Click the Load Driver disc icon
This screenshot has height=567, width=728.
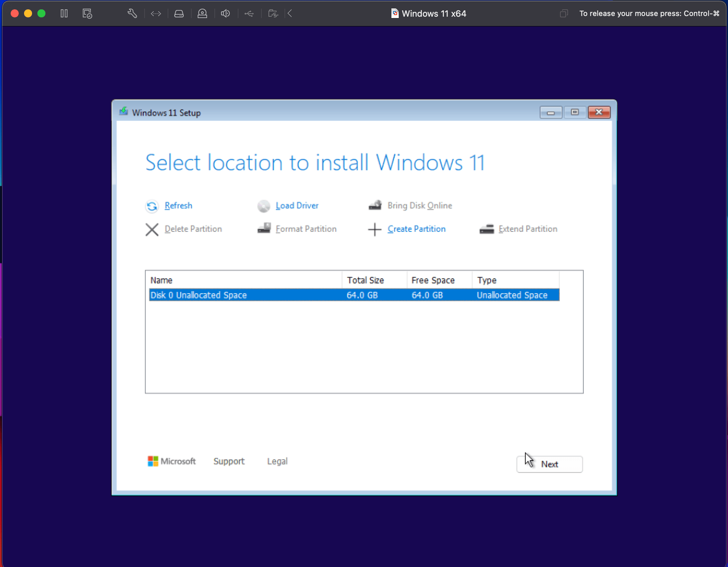pos(263,206)
